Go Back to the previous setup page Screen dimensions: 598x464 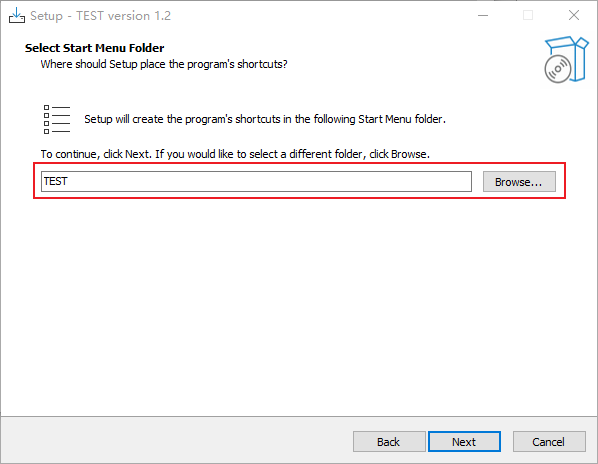tap(389, 442)
